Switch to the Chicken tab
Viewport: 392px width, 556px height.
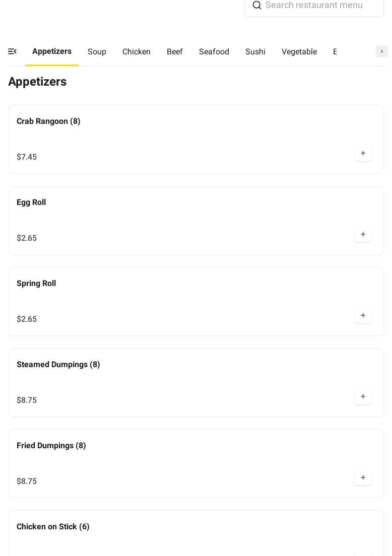coord(137,52)
